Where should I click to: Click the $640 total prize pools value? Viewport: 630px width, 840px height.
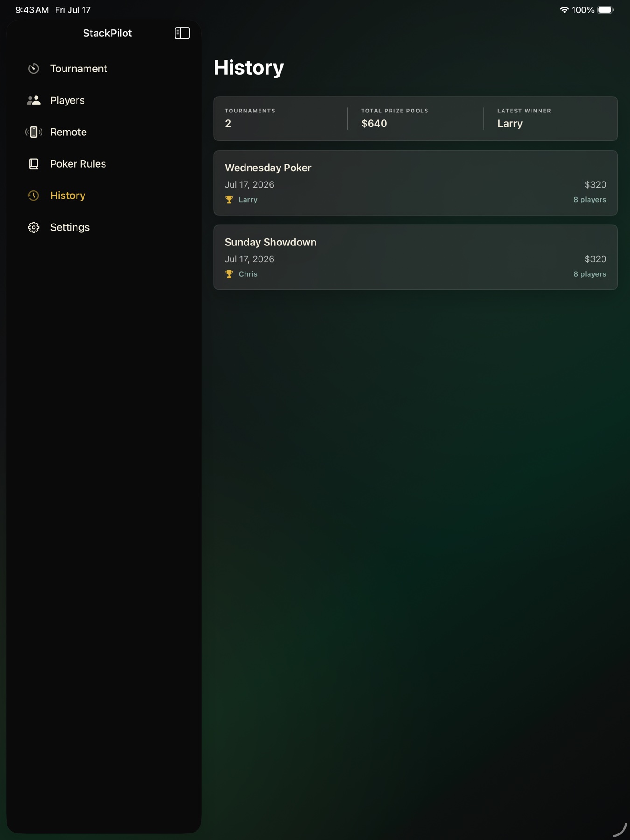point(374,124)
